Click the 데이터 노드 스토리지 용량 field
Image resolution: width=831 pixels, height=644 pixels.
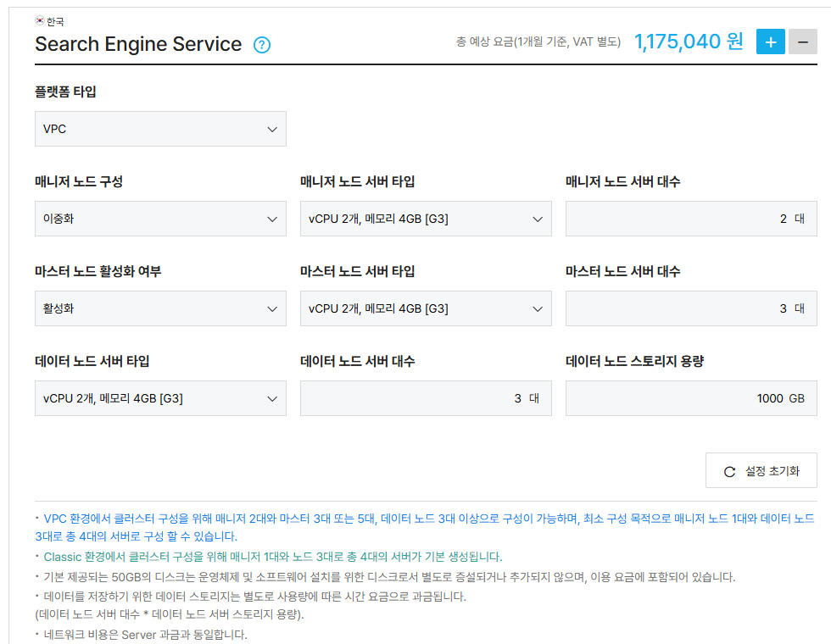691,398
